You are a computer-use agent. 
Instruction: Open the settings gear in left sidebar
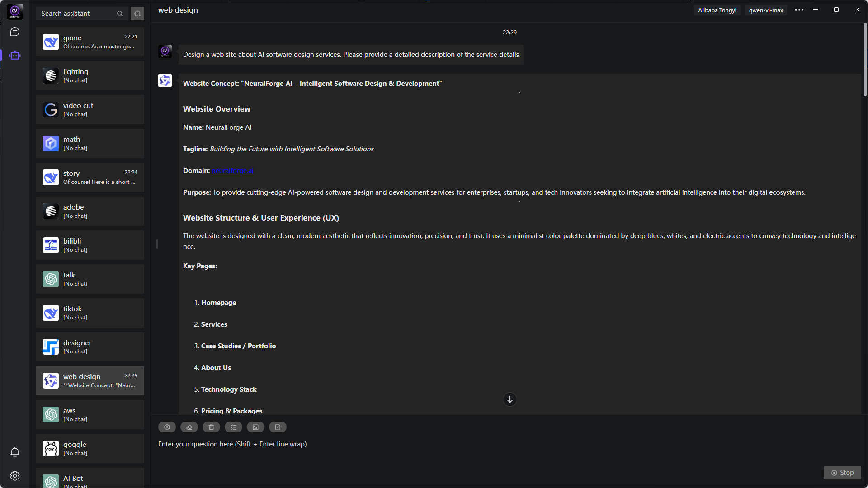(x=15, y=476)
